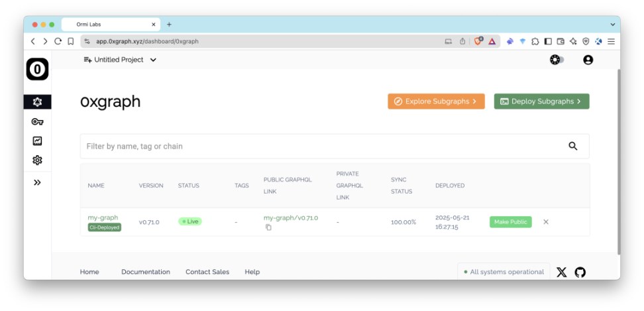The image size is (644, 311).
Task: Open the settings gear in sidebar
Action: coord(37,160)
